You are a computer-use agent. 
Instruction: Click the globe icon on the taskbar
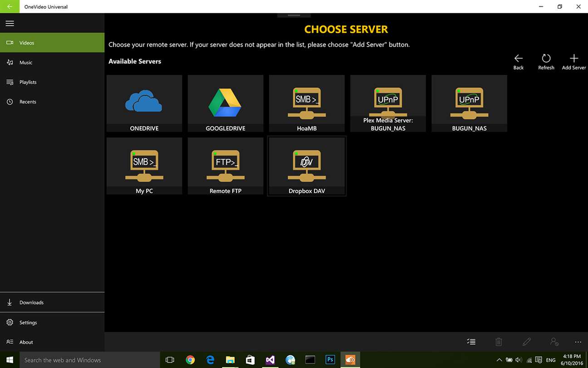(x=290, y=360)
